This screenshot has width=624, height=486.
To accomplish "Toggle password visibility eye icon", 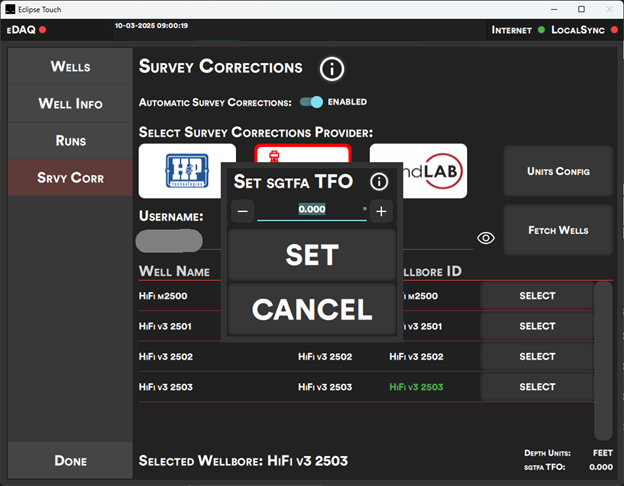I will tap(486, 238).
